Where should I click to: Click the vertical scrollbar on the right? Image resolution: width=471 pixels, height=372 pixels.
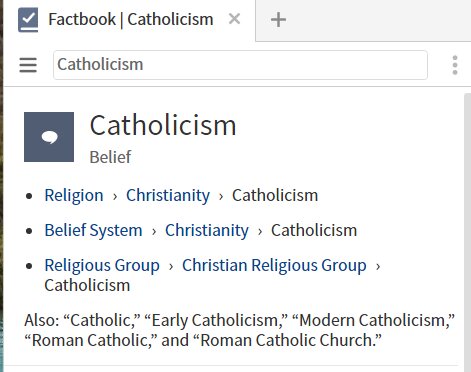pyautogui.click(x=467, y=230)
